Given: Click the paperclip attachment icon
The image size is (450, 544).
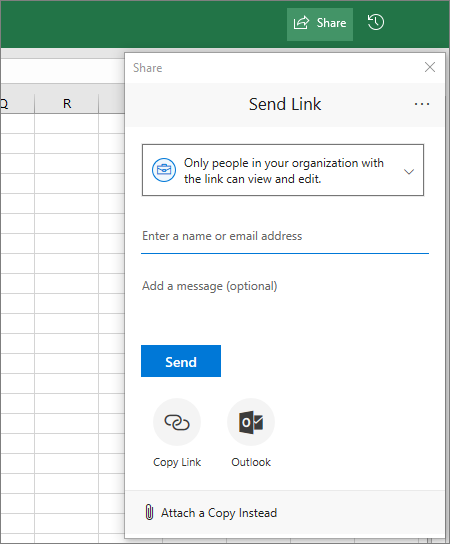Looking at the screenshot, I should pyautogui.click(x=149, y=512).
